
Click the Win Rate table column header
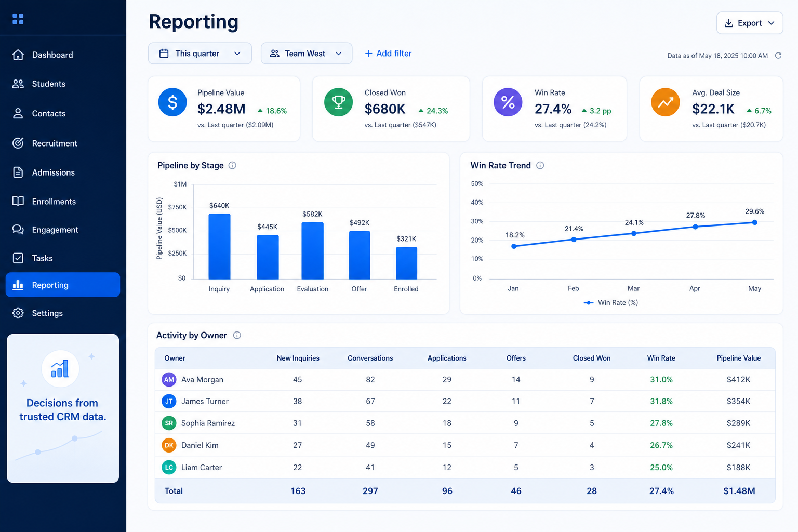pos(661,358)
